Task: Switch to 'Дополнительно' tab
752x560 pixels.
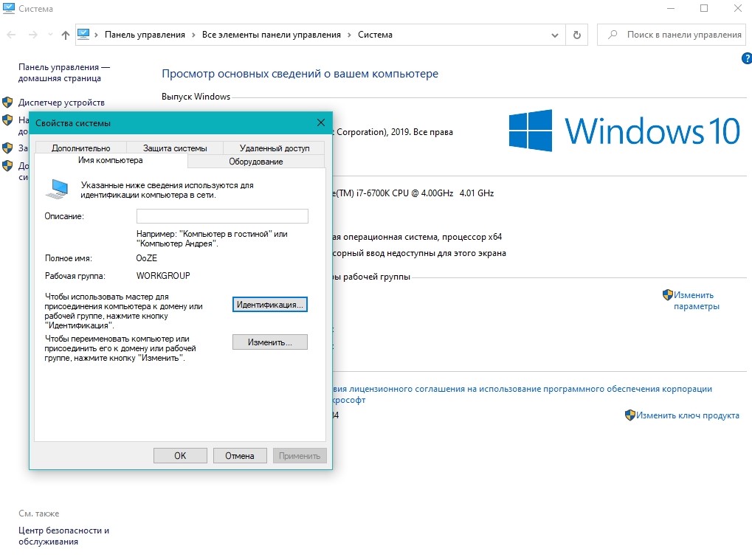Action: click(x=81, y=148)
